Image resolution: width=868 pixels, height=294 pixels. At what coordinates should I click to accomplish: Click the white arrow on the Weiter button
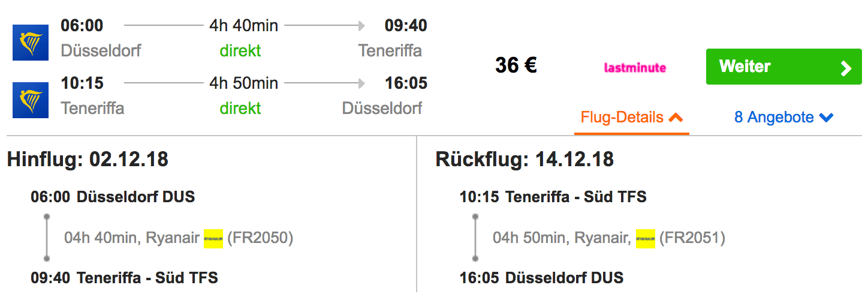(846, 68)
